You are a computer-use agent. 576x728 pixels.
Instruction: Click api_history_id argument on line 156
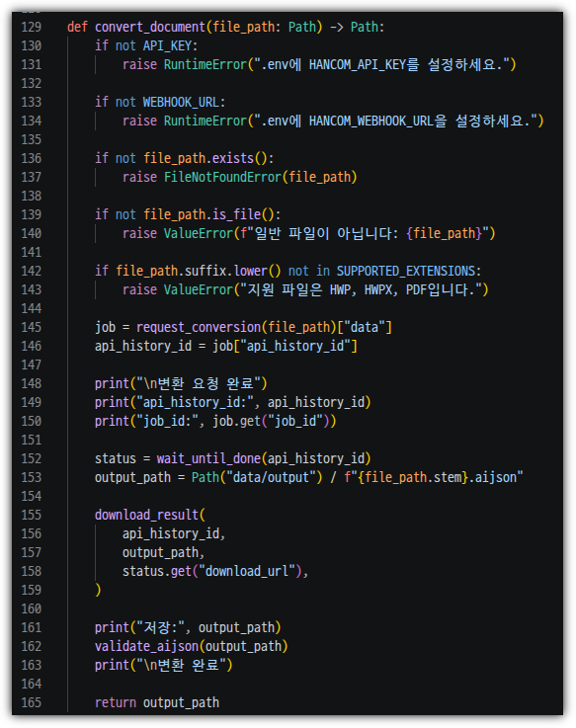(x=171, y=534)
